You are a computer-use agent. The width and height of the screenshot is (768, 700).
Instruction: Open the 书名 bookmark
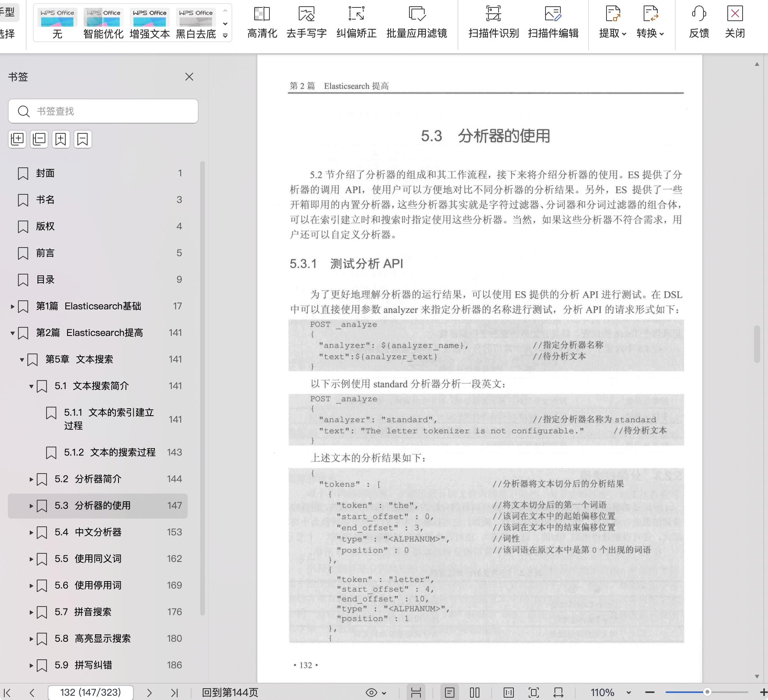coord(98,200)
